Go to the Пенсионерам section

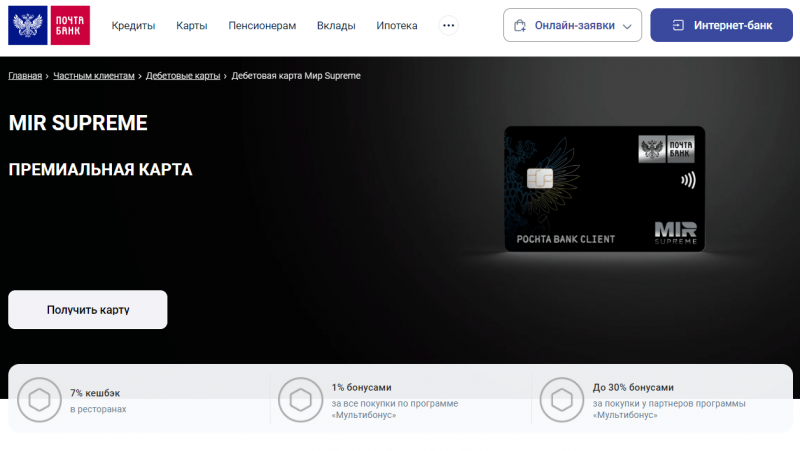coord(262,25)
